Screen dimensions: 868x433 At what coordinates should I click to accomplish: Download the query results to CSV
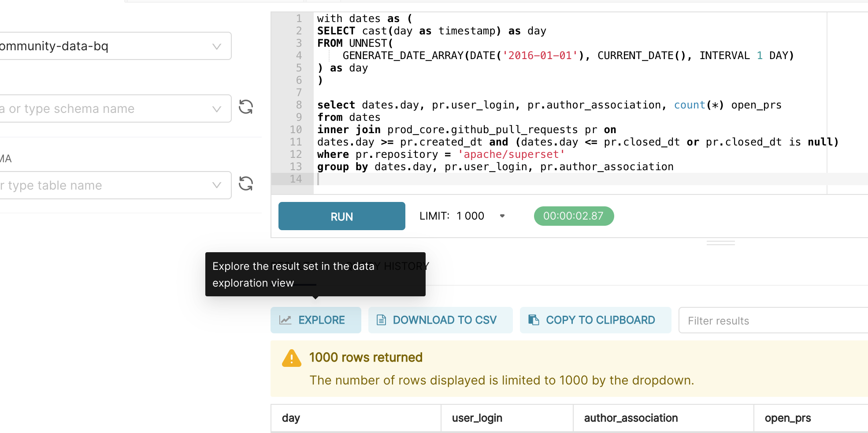coord(440,320)
